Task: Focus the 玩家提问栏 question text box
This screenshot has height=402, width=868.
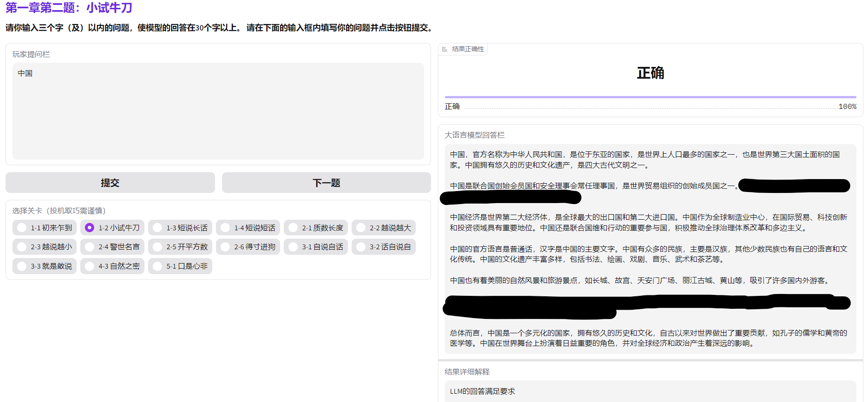Action: pyautogui.click(x=218, y=111)
